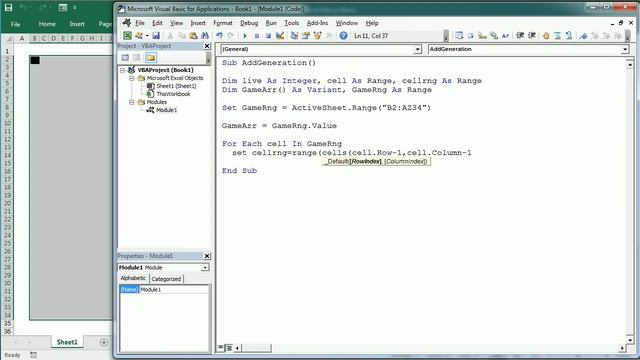The height and width of the screenshot is (360, 640).
Task: Click the Complete Word icon in edit toolbar
Action: point(505,36)
